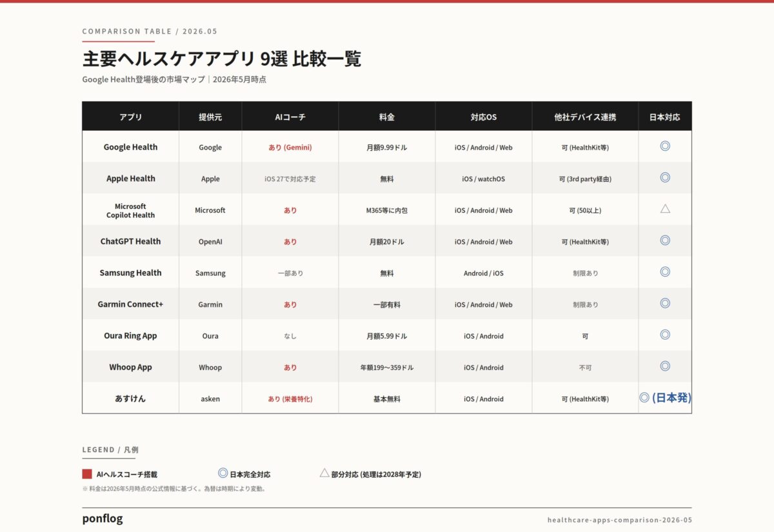Click the 他社デバイス連携 column header
The image size is (774, 532).
(585, 117)
